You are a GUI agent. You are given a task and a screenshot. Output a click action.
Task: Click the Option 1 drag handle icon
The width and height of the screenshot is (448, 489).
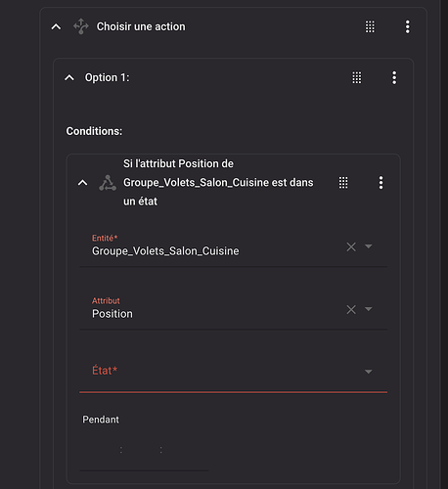pos(357,78)
